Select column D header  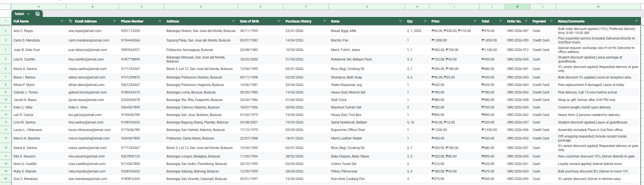(x=200, y=6)
